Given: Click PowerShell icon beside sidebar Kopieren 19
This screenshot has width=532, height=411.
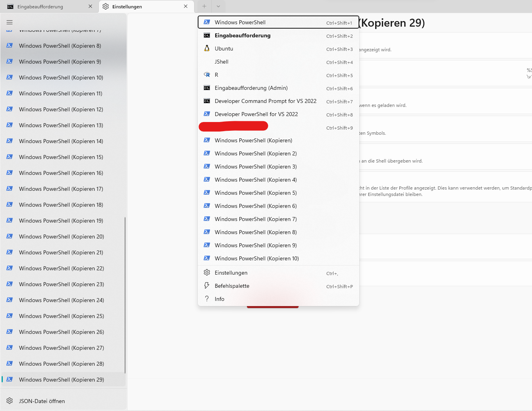Looking at the screenshot, I should click(x=10, y=220).
